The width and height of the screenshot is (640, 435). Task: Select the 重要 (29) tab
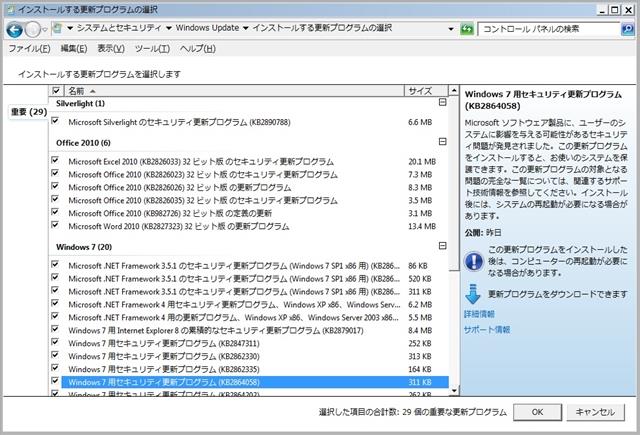pyautogui.click(x=29, y=112)
